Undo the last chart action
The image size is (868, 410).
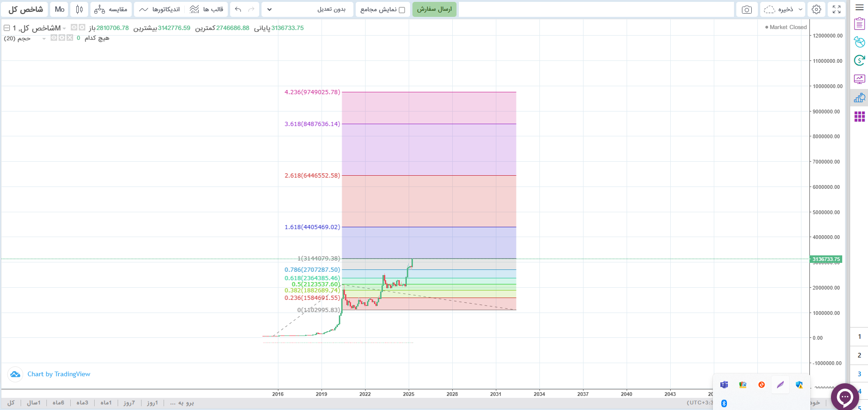pyautogui.click(x=238, y=9)
